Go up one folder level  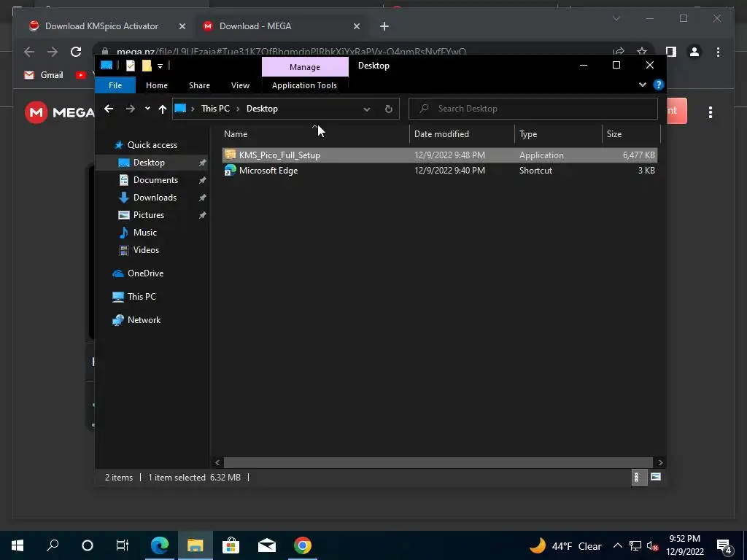(163, 109)
